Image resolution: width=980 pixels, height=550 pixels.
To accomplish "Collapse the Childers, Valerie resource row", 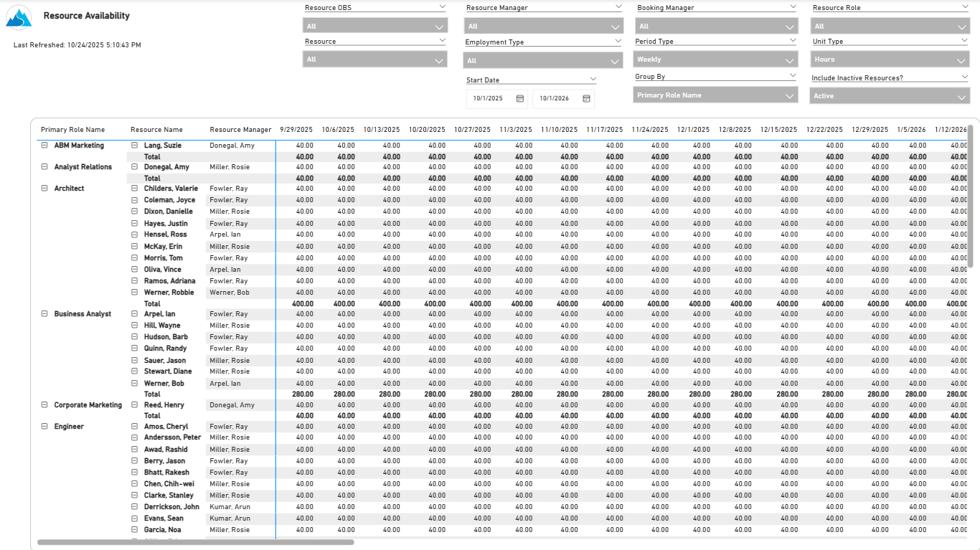I will point(134,189).
